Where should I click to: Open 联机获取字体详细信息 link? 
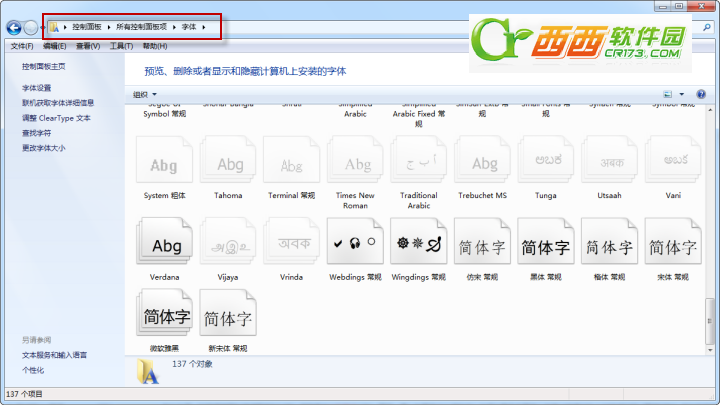pyautogui.click(x=58, y=103)
